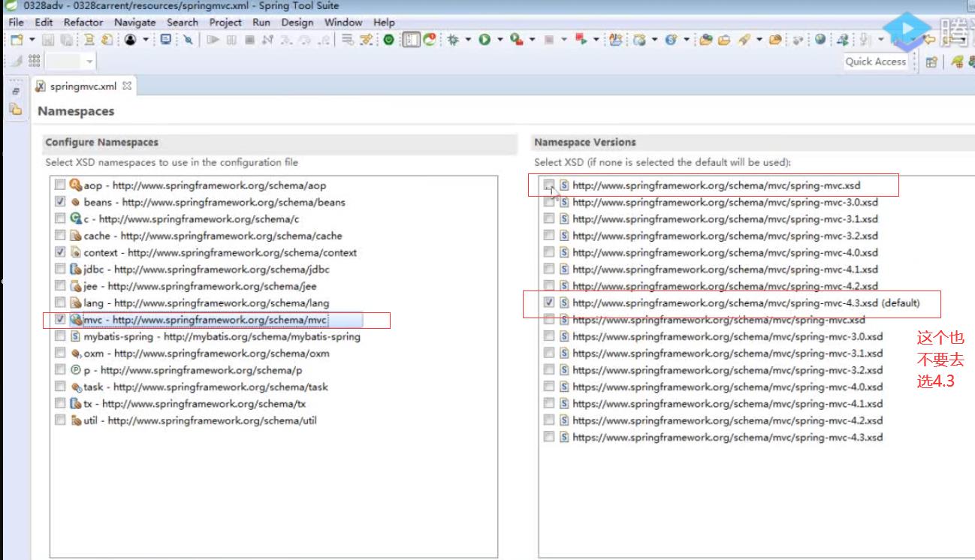This screenshot has height=560, width=975.
Task: Open the Help menu
Action: coord(384,23)
